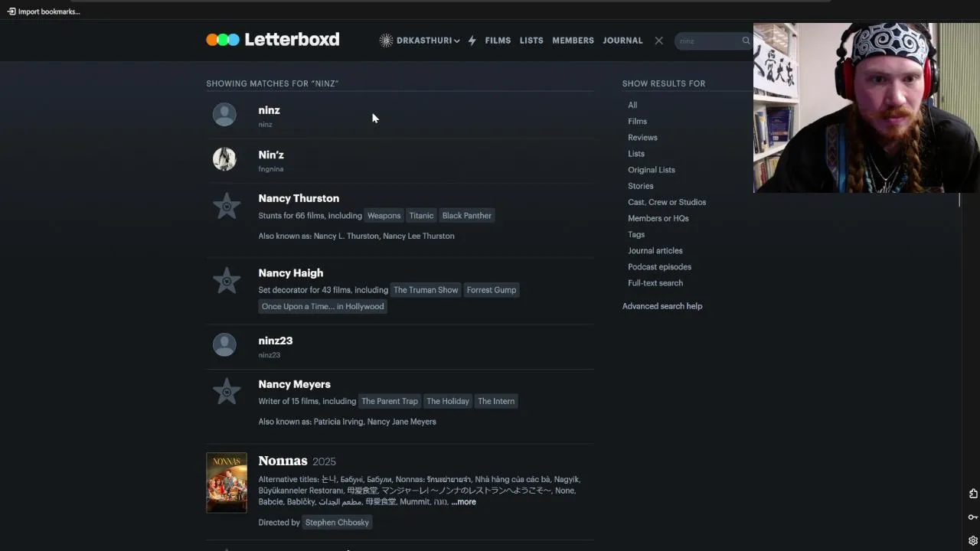This screenshot has width=980, height=551.
Task: Open the Nancy Meyers crew page
Action: pos(295,384)
